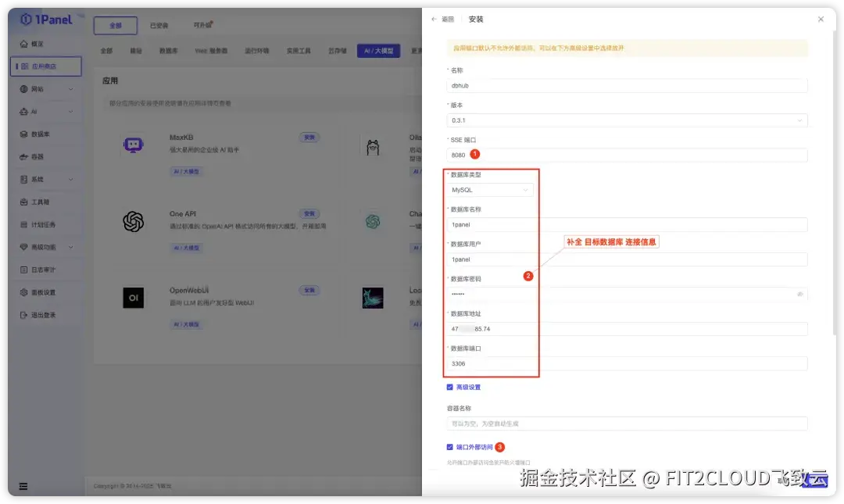Click the Ollama llama app icon
The image size is (844, 504).
tap(373, 147)
